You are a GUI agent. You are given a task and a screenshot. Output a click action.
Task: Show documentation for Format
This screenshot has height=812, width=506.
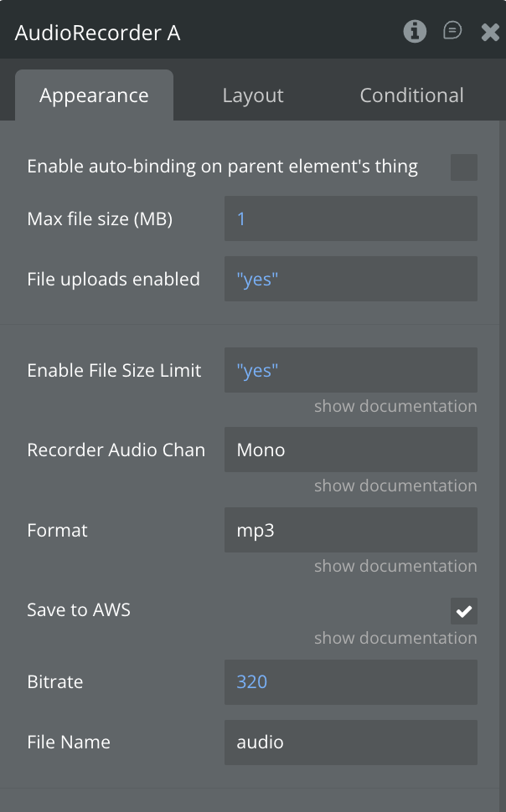(x=395, y=566)
